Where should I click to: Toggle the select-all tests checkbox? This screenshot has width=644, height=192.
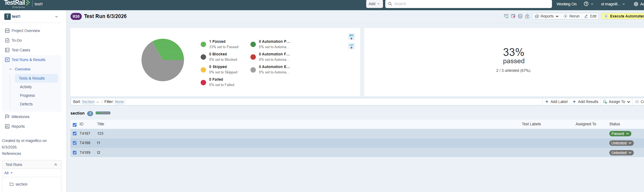[75, 125]
